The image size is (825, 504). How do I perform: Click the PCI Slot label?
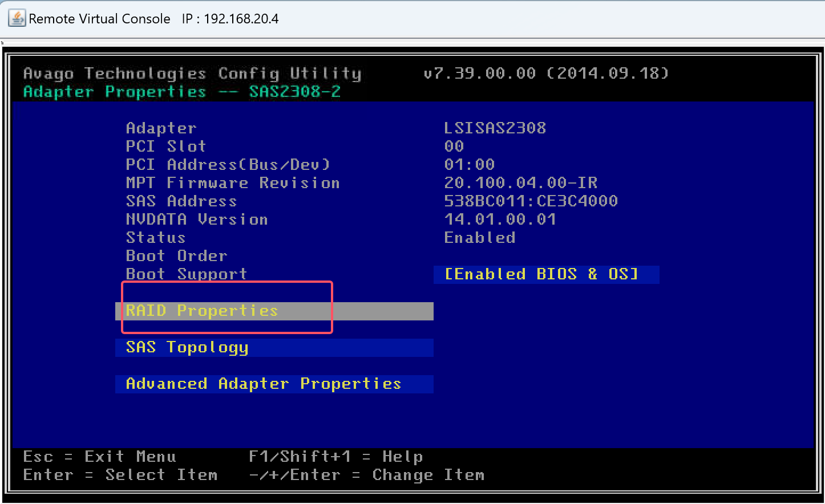point(166,146)
